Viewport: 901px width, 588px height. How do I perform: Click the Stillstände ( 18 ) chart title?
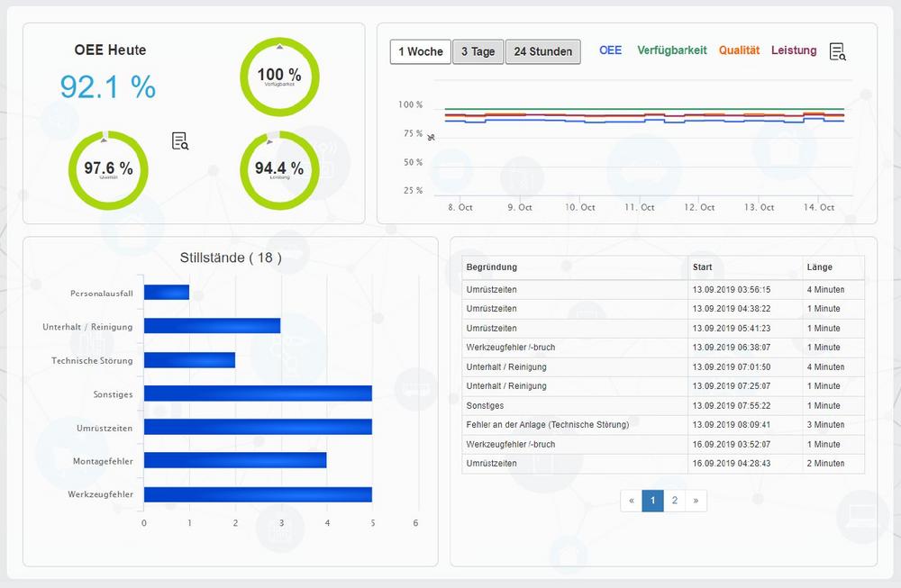231,258
